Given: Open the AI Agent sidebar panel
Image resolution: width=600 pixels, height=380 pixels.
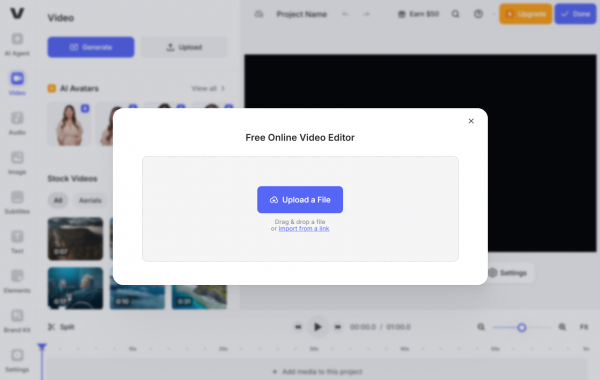Looking at the screenshot, I should pos(17,45).
